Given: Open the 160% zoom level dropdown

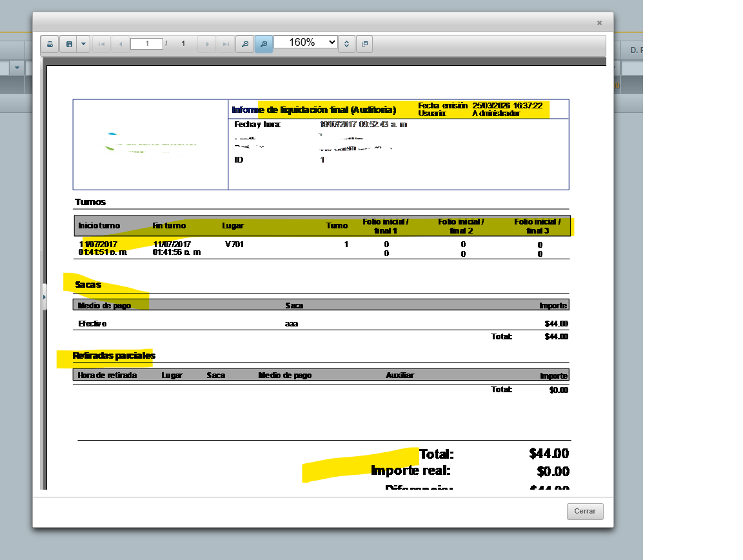Looking at the screenshot, I should (x=306, y=42).
